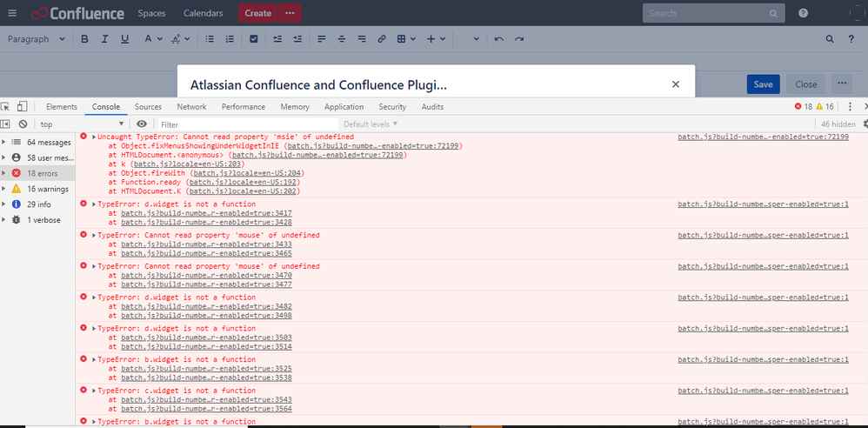868x428 pixels.
Task: Insert a link
Action: pos(382,39)
